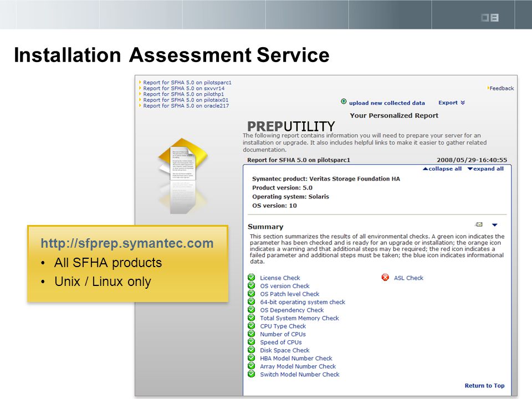
Task: Click Symantec product: Veritas Storage Foundation HA
Action: (326, 179)
